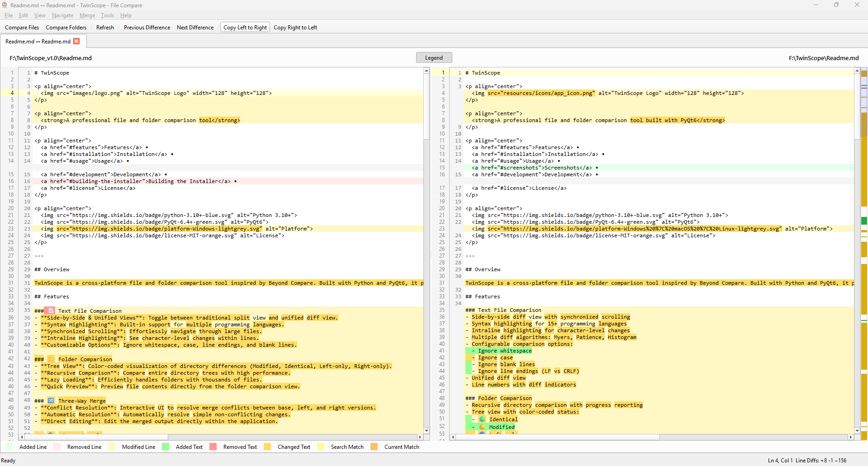
Task: Click the left pane scroll up arrow
Action: coord(426,71)
